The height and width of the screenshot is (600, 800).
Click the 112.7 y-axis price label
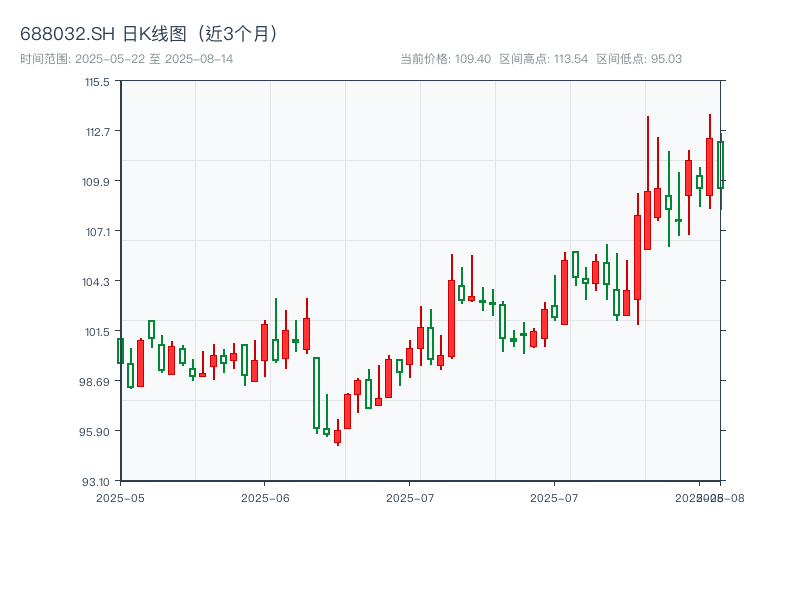[97, 131]
